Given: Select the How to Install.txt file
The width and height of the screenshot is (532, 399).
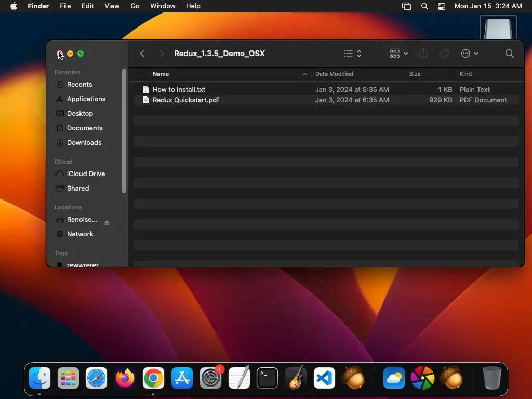Looking at the screenshot, I should 326,89.
